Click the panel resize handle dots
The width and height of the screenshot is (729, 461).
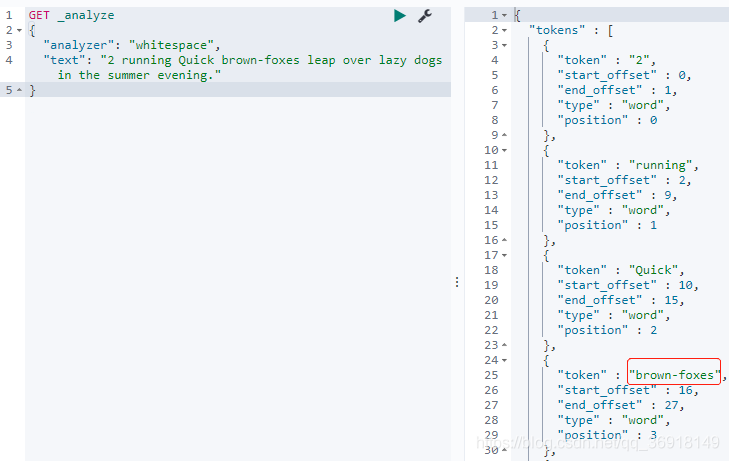457,282
